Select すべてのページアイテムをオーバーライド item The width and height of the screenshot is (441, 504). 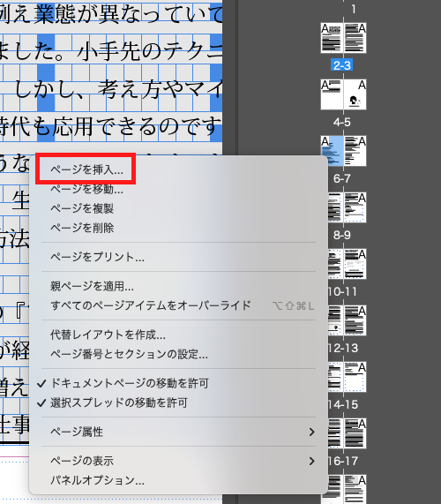coord(150,305)
